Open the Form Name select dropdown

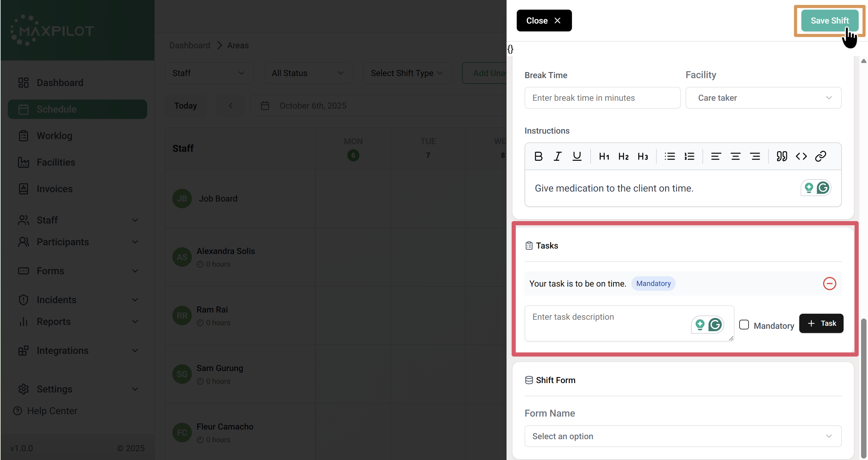coord(683,436)
